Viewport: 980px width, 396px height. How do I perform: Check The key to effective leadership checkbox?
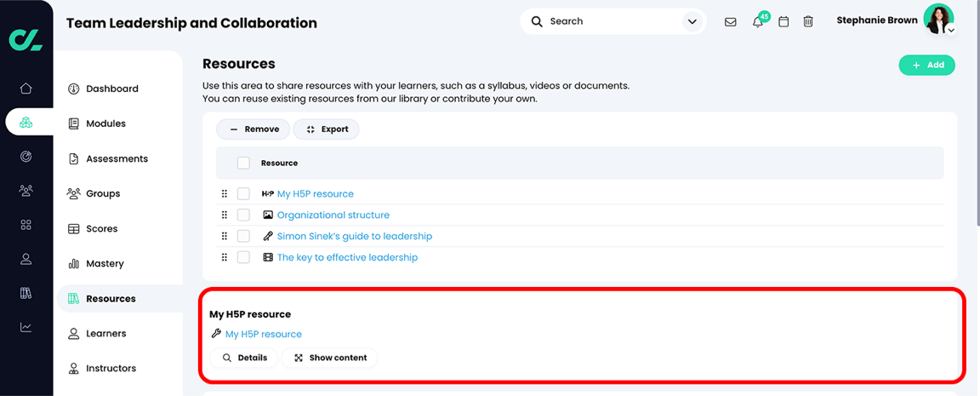click(x=243, y=257)
